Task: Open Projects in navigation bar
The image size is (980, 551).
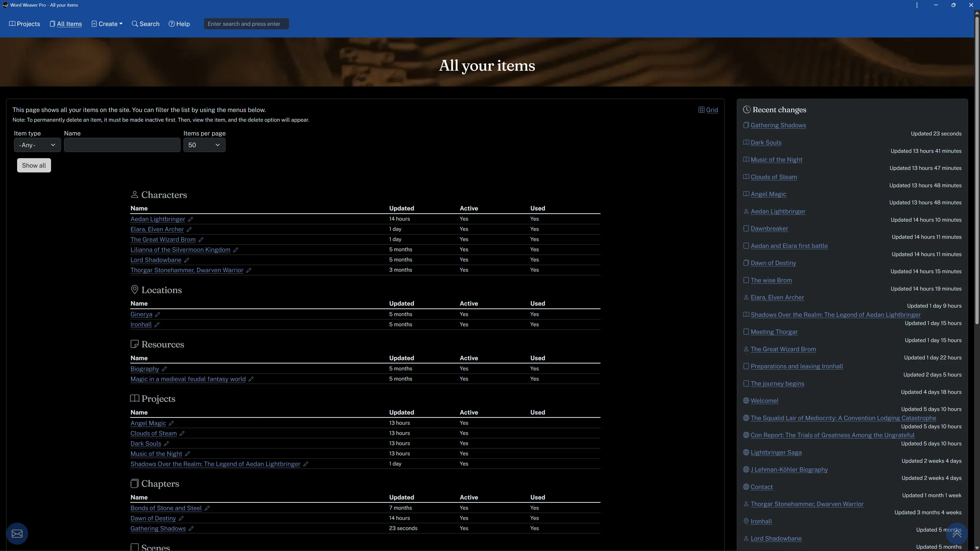Action: pos(25,24)
